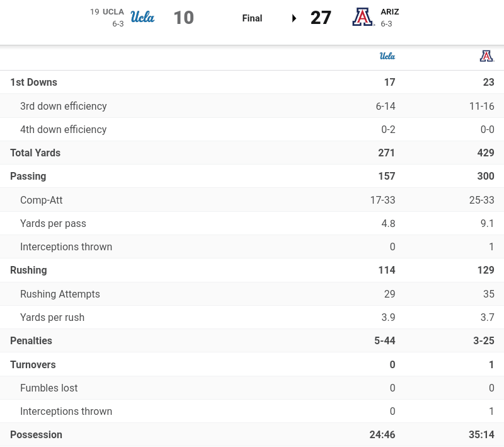Select the Penalties row label
Viewport: 504px width, 447px height.
[31, 340]
